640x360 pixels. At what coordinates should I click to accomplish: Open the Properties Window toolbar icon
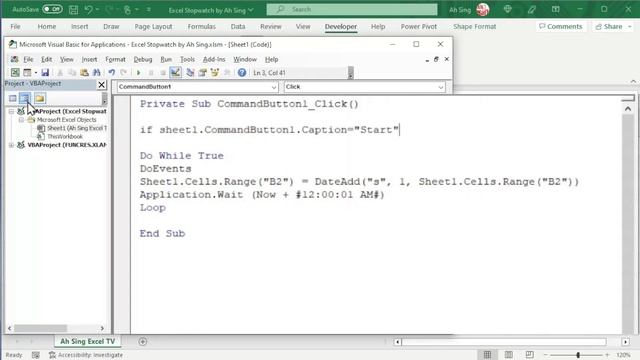202,73
